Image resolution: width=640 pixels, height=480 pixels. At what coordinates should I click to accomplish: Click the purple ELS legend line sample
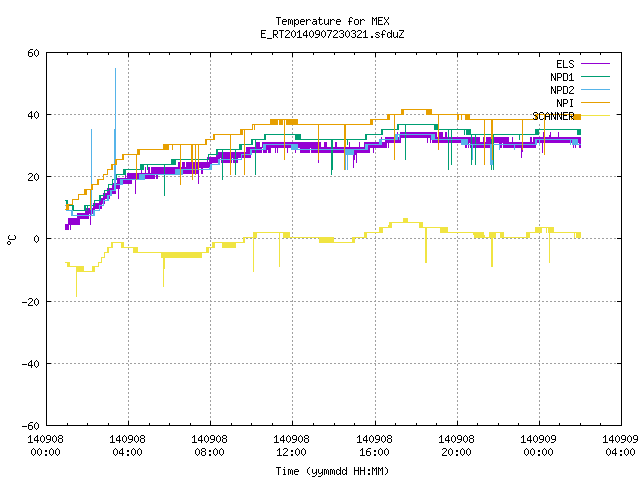pyautogui.click(x=595, y=64)
